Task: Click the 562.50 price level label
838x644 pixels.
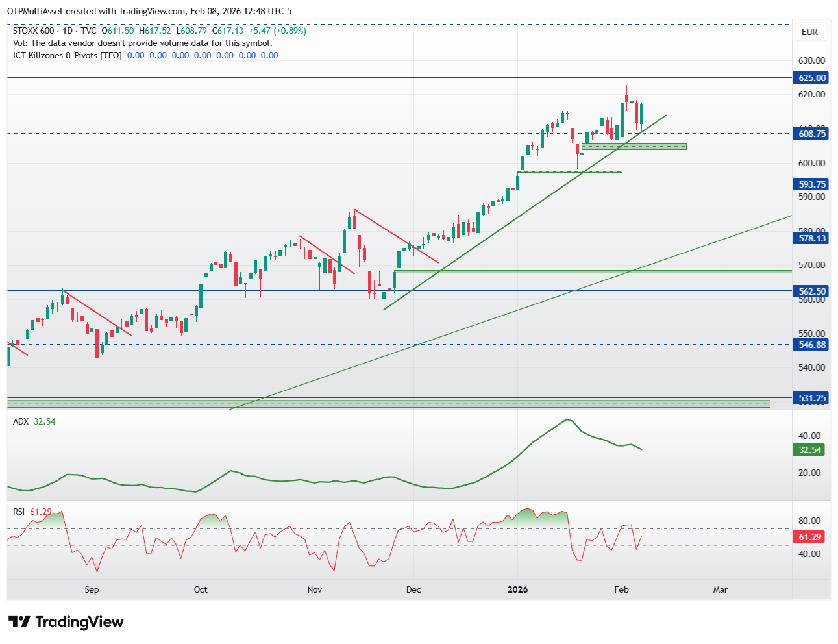Action: pos(811,291)
